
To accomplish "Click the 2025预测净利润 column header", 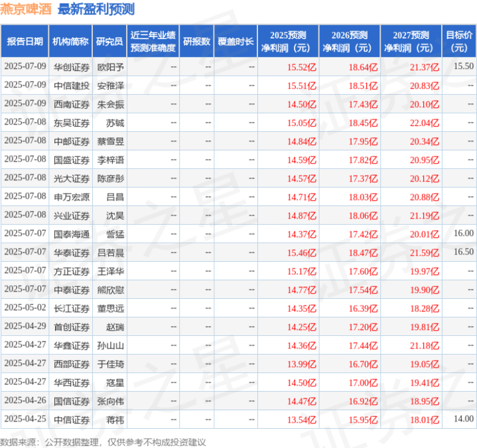I will [288, 41].
